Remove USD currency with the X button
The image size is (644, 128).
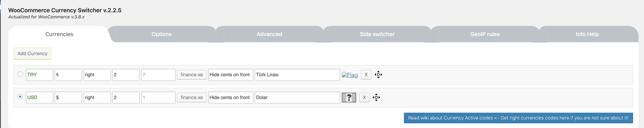(364, 97)
